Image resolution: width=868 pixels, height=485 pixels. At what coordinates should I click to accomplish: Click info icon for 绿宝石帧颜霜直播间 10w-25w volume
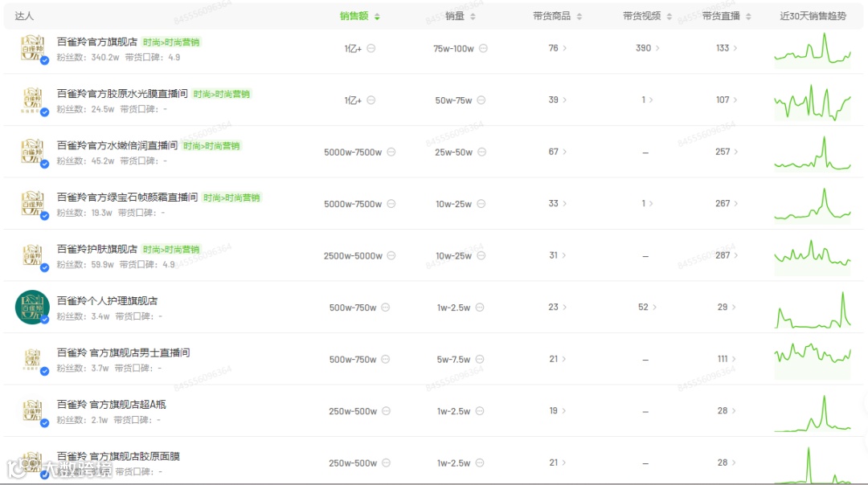pos(481,203)
